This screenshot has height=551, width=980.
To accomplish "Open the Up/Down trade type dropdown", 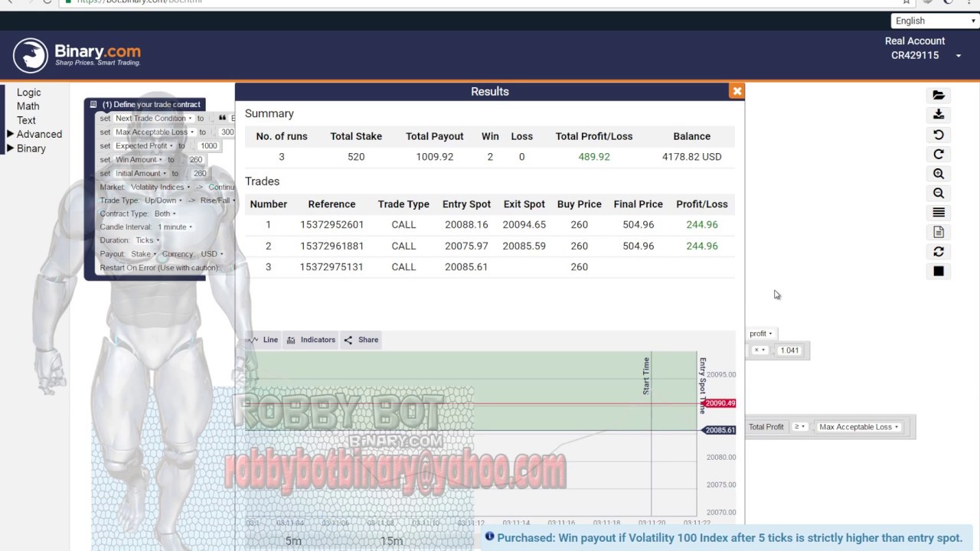I will point(163,201).
